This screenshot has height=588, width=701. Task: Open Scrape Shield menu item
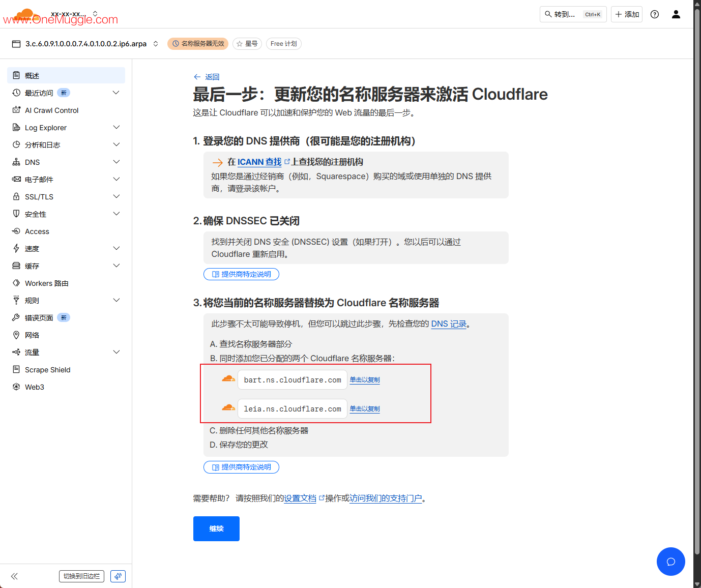tap(66, 369)
